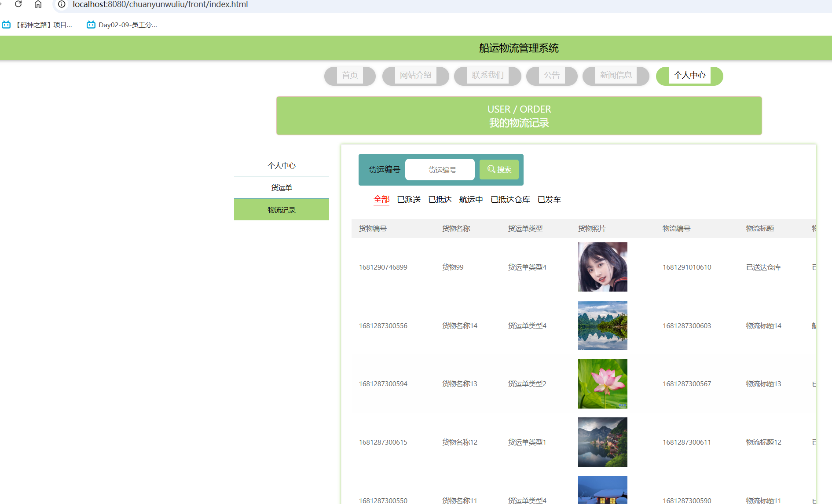832x504 pixels.
Task: Open 新闻信息 navigation tab
Action: [x=616, y=76]
